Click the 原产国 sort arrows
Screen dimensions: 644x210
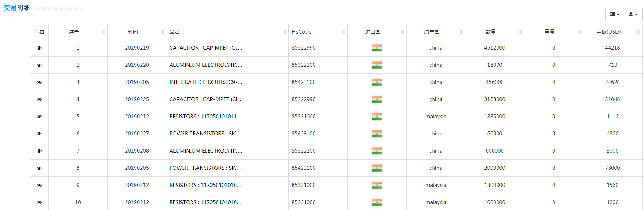coord(461,32)
